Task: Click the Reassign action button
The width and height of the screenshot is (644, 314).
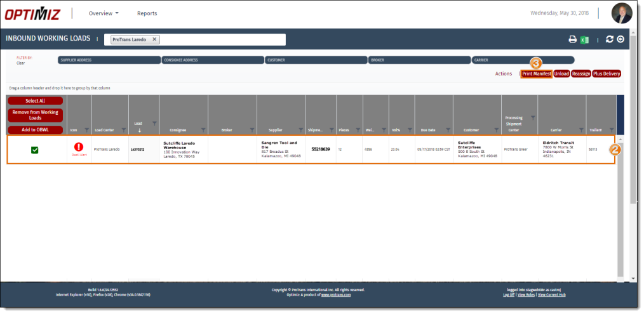Action: [x=580, y=74]
